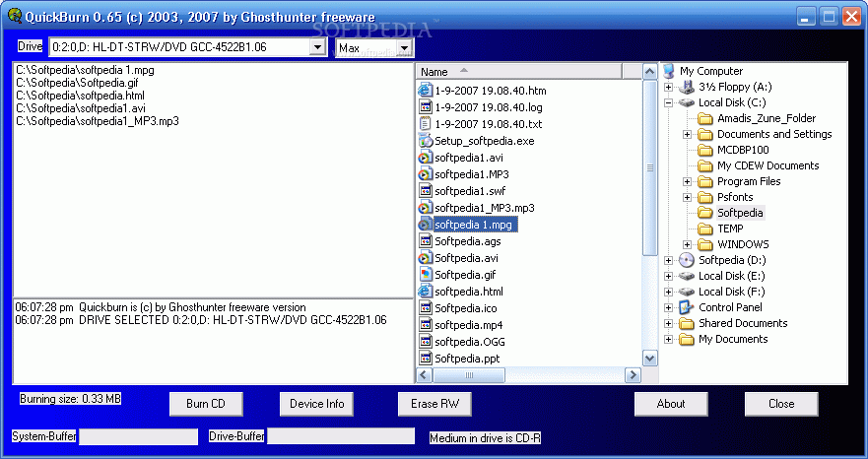Open Device Info

pyautogui.click(x=316, y=404)
